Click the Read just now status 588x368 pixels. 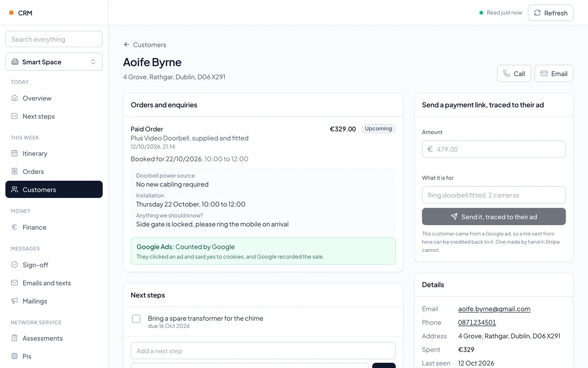click(x=501, y=13)
